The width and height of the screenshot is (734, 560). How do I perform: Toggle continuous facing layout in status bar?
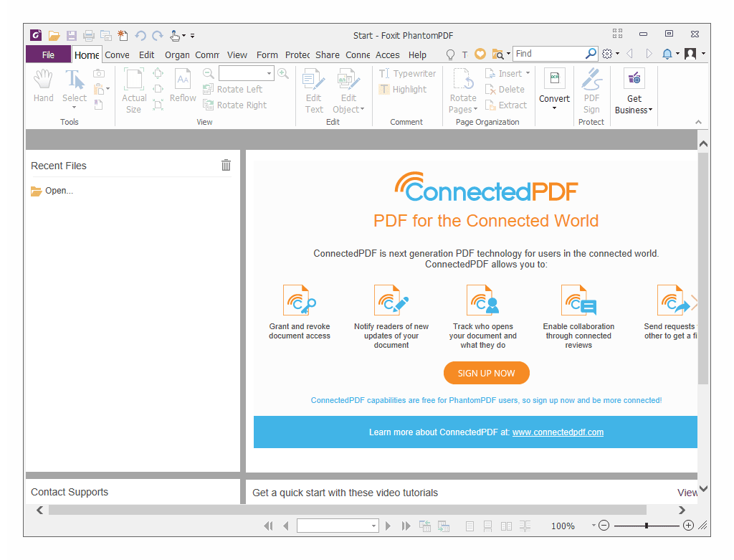pos(525,526)
